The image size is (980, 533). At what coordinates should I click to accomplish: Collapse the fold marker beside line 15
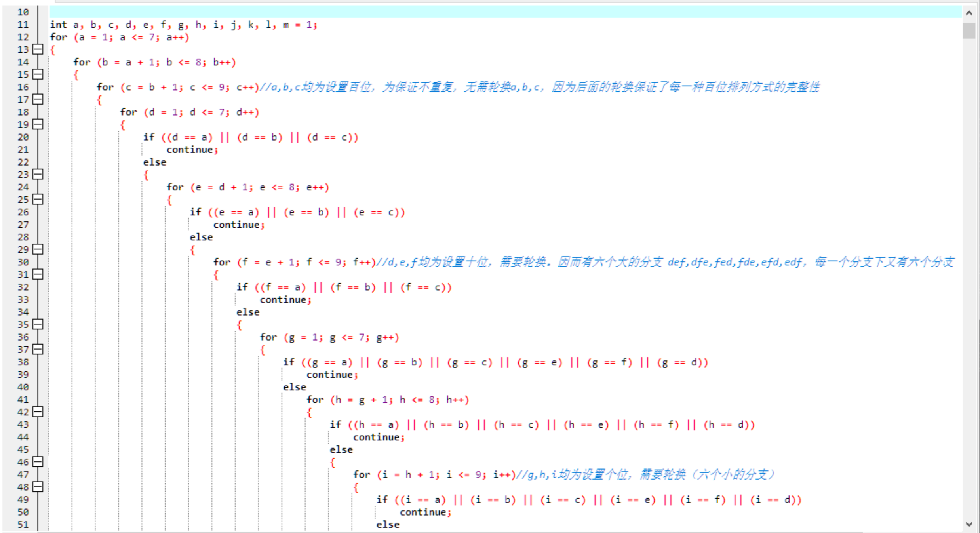coord(37,75)
